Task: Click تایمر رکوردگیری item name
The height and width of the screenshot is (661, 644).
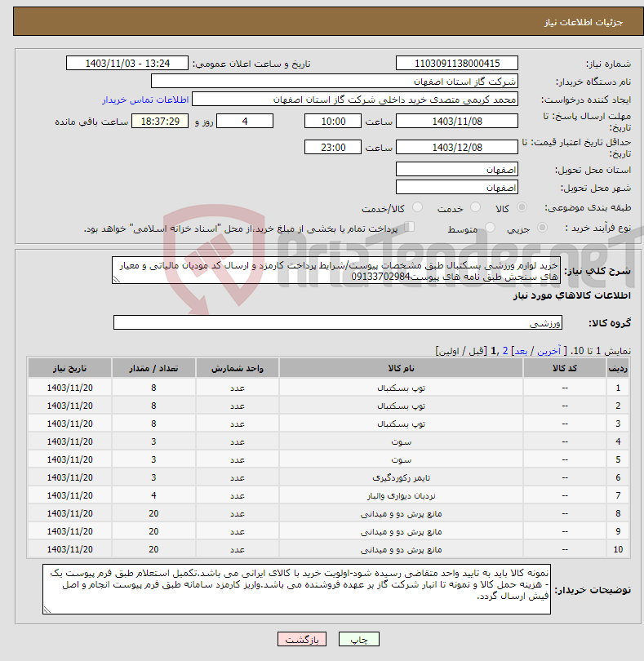Action: click(401, 477)
